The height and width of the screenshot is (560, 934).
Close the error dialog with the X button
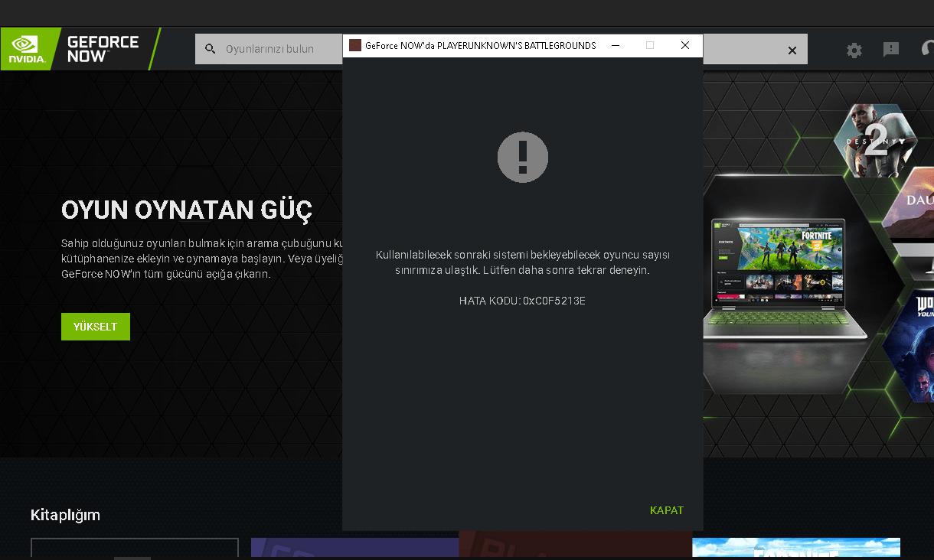[x=685, y=45]
